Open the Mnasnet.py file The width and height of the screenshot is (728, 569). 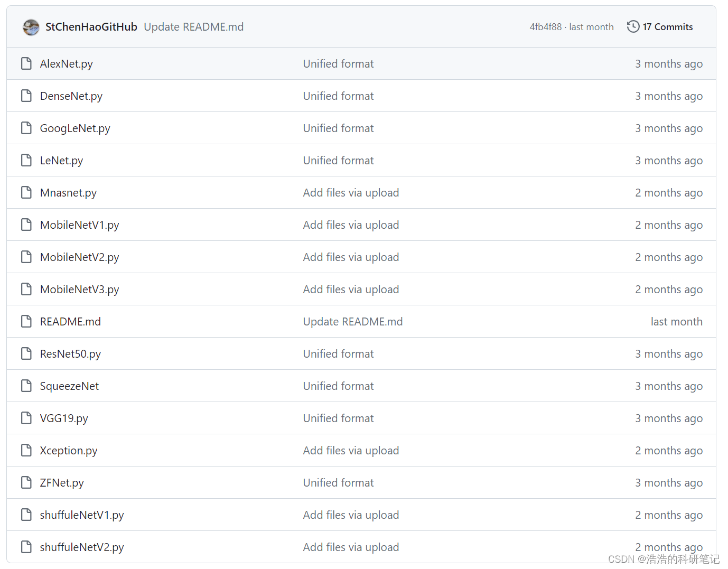(68, 192)
